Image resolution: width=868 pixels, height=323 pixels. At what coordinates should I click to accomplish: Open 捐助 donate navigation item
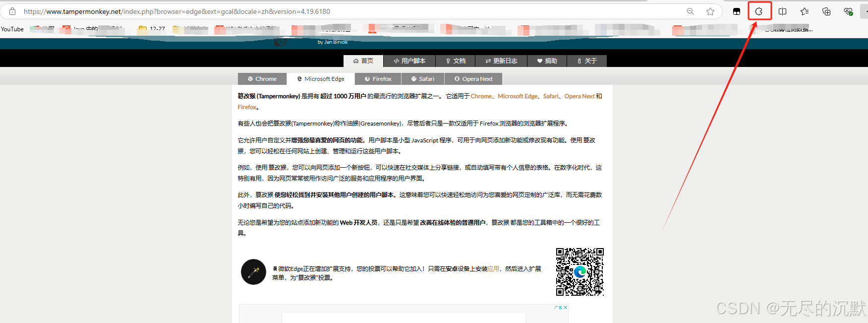click(x=547, y=61)
